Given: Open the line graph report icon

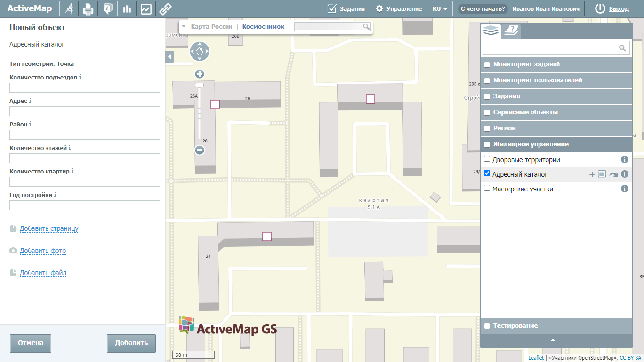Looking at the screenshot, I should click(146, 8).
